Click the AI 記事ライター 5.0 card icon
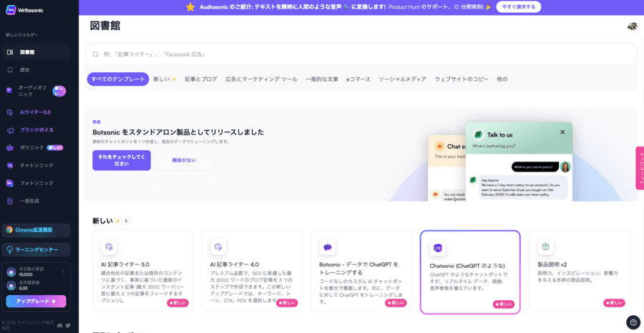 point(109,247)
